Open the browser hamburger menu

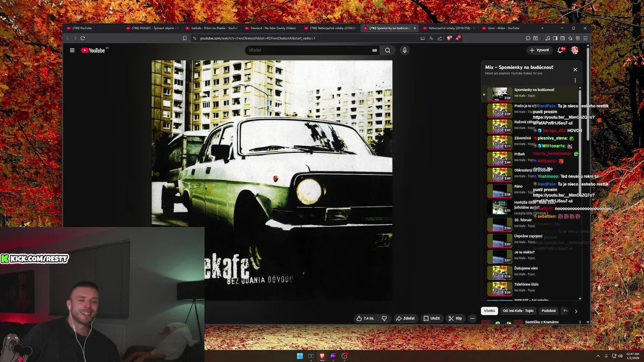pos(585,38)
